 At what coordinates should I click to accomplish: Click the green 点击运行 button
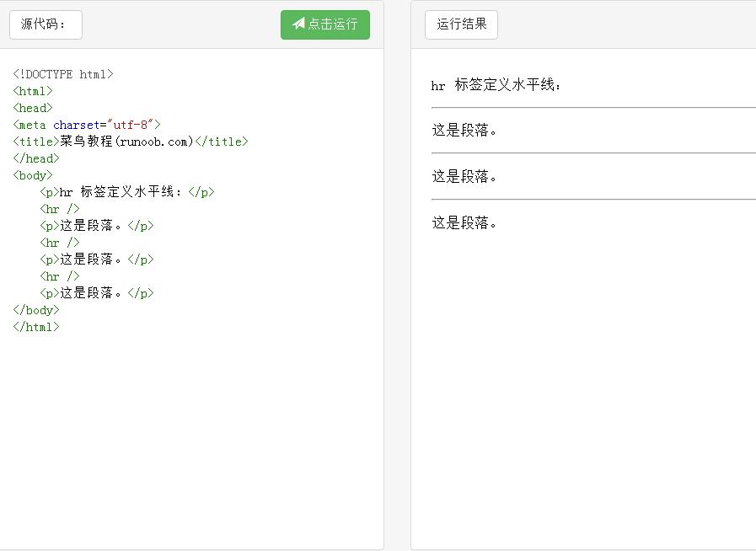325,24
